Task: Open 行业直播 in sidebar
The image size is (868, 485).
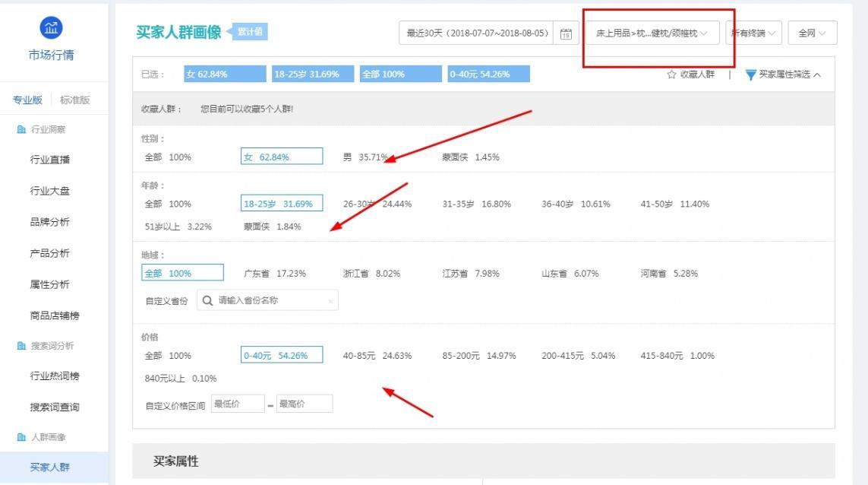Action: coord(50,160)
